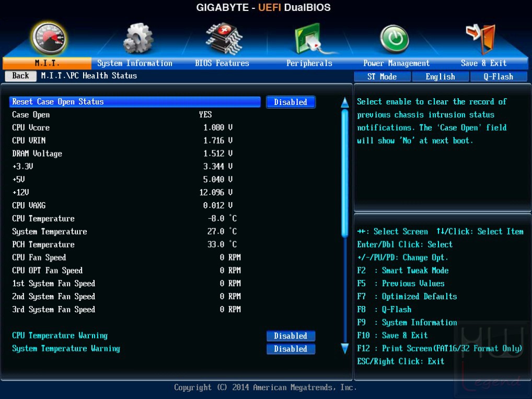The height and width of the screenshot is (399, 532).
Task: Click the F2 Smart Tweak Mode hint
Action: click(x=403, y=271)
